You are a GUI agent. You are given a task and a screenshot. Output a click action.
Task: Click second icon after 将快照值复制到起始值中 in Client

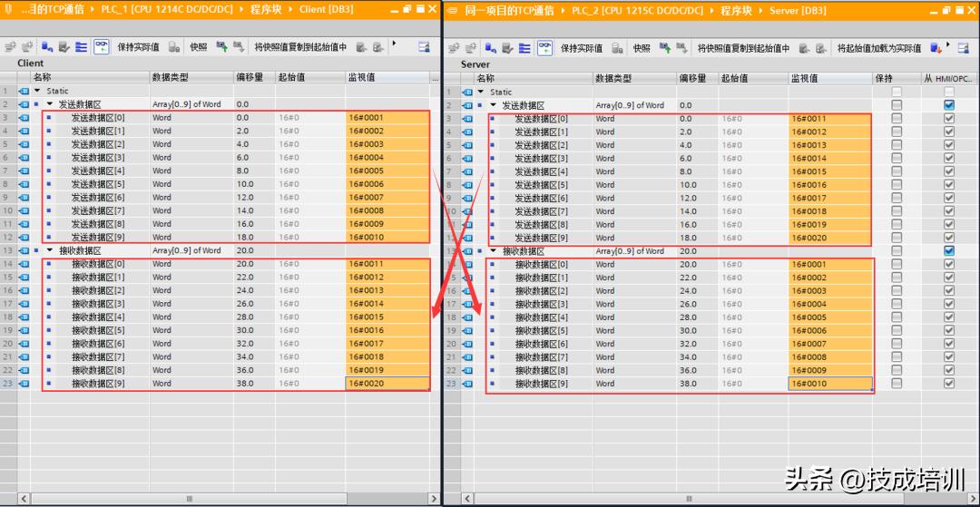[378, 47]
